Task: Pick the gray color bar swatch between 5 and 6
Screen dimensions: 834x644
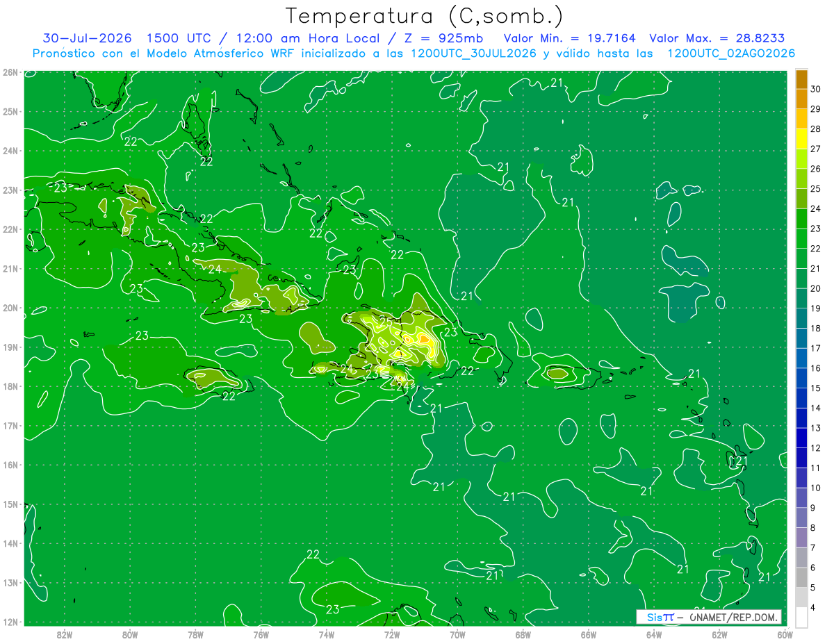Action: [801, 577]
